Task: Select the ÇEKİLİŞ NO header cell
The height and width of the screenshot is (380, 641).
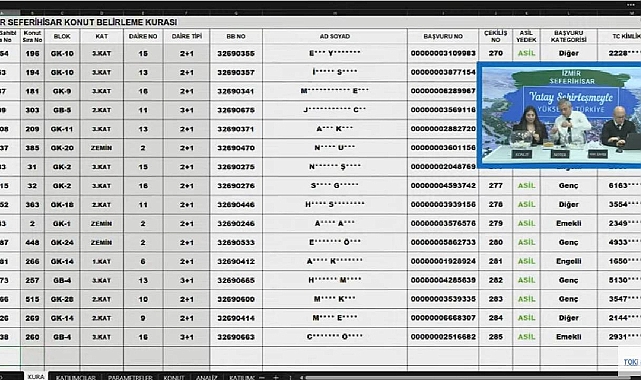Action: pyautogui.click(x=495, y=36)
